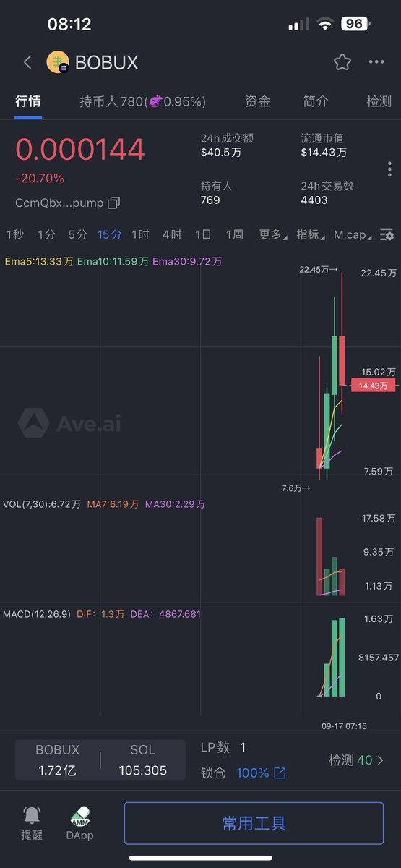401x868 pixels.
Task: Open vertical dots beside market stats
Action: pyautogui.click(x=389, y=169)
